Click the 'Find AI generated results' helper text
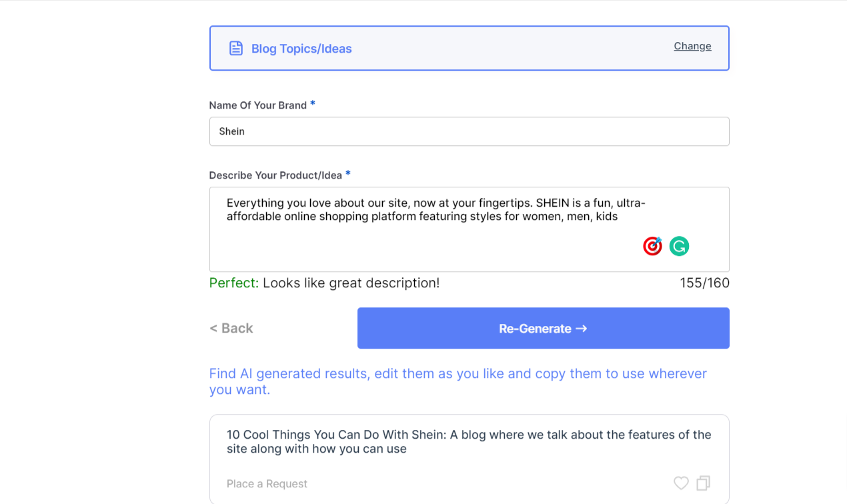The image size is (847, 504). [458, 381]
